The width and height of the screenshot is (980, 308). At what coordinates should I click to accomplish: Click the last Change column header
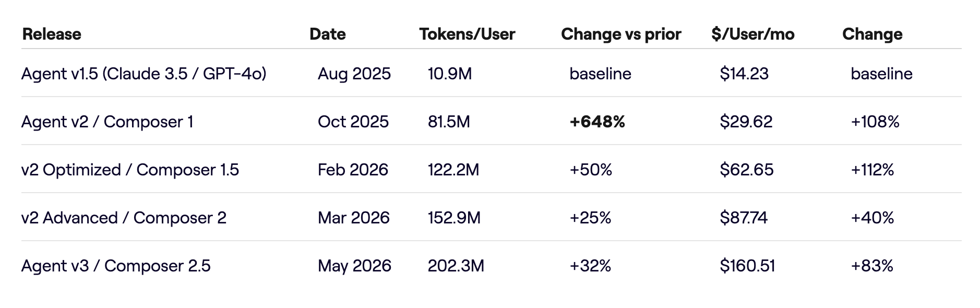point(872,34)
